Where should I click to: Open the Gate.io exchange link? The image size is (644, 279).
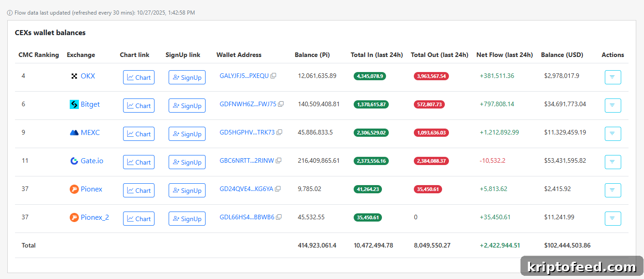[x=92, y=161]
